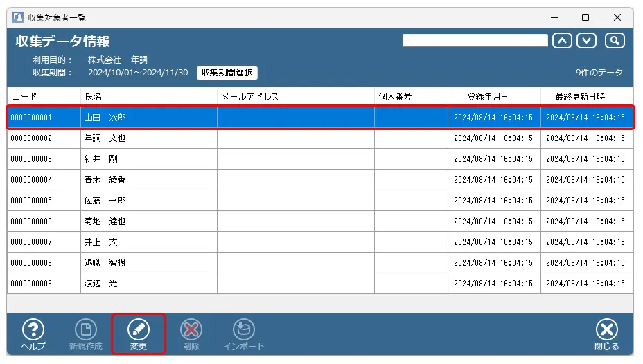Jump to previous search result with up arrow

(x=562, y=40)
